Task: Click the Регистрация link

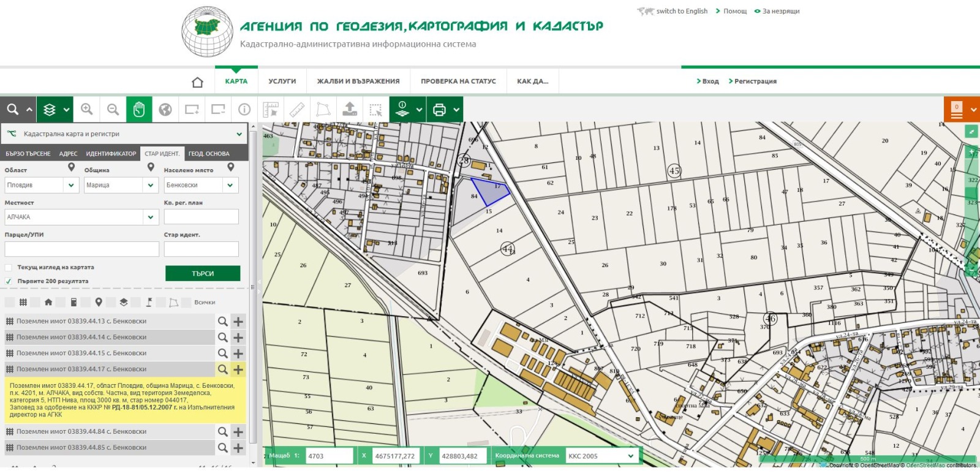Action: coord(755,81)
